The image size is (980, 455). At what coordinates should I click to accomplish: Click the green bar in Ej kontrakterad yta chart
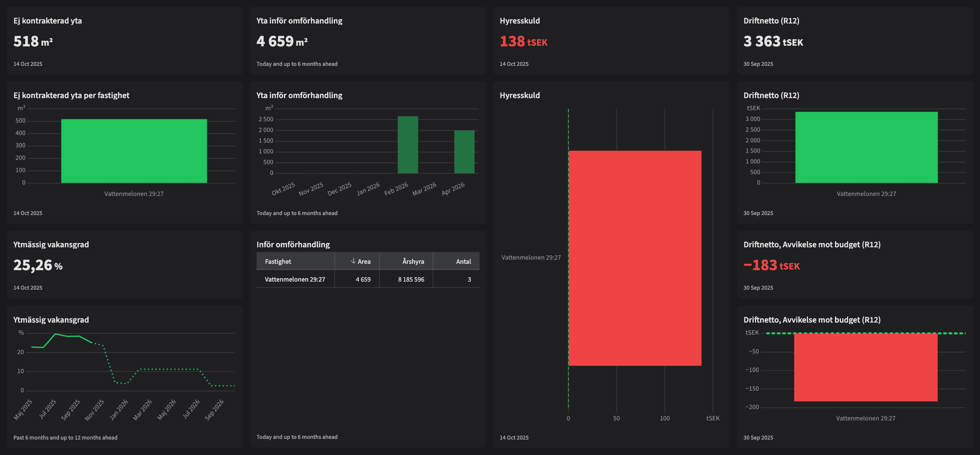pos(134,151)
